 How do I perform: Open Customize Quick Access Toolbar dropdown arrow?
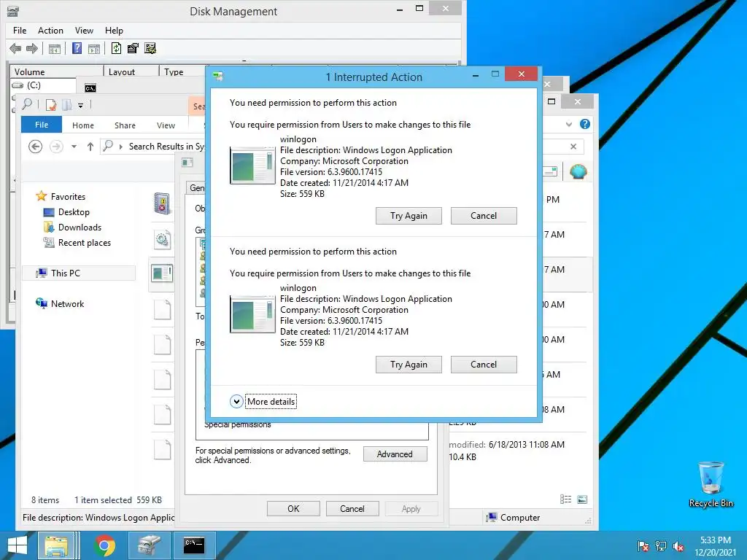click(80, 106)
